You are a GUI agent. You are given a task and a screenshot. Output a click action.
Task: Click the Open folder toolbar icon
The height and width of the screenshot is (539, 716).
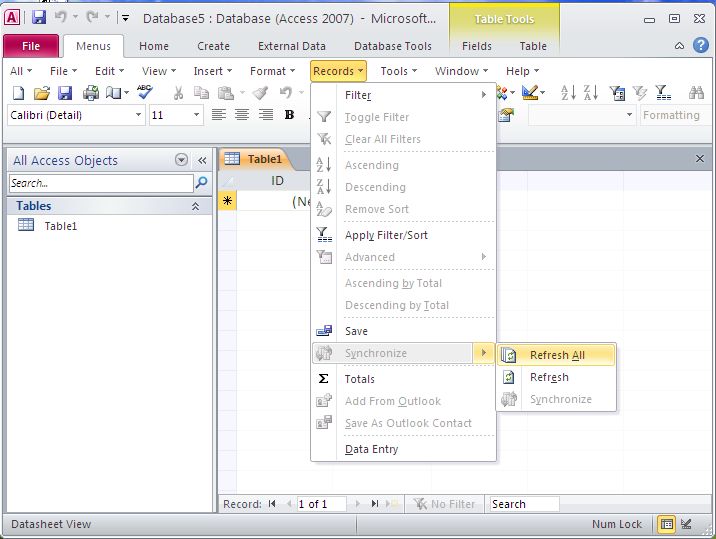tap(42, 93)
